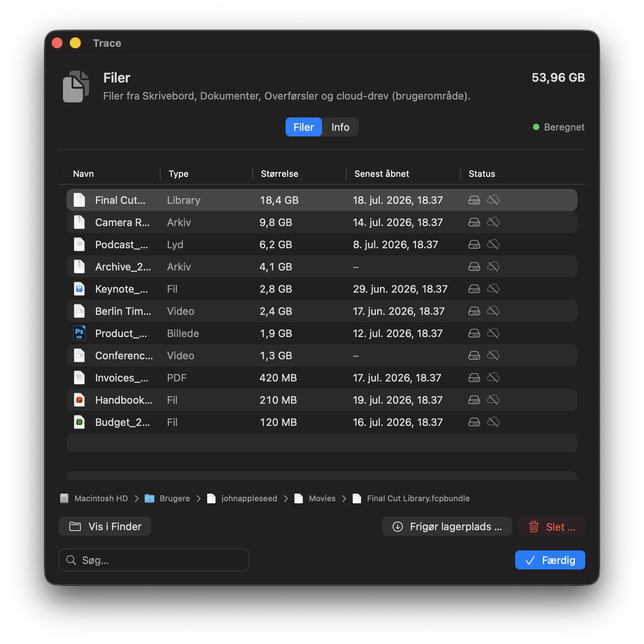Click the Macintosh HD drive icon in path
This screenshot has height=644, width=644.
pos(64,498)
